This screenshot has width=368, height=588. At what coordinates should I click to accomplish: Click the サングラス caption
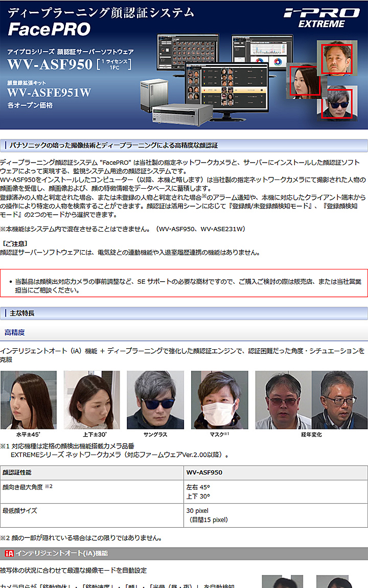[x=155, y=435]
